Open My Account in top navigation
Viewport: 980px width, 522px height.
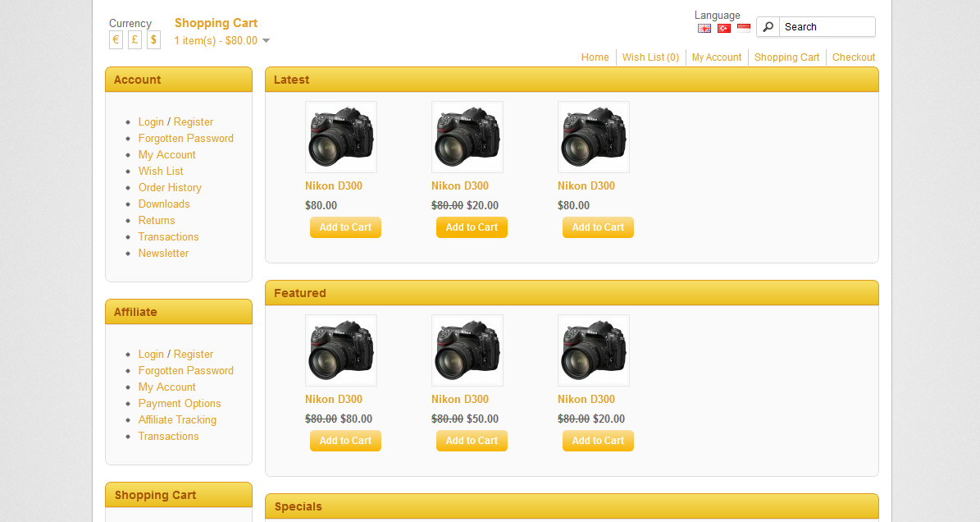click(716, 57)
